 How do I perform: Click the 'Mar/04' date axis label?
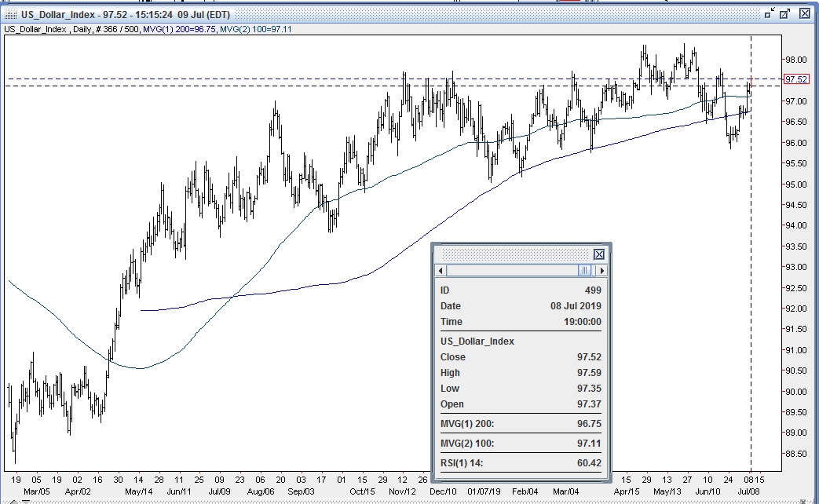pyautogui.click(x=565, y=491)
